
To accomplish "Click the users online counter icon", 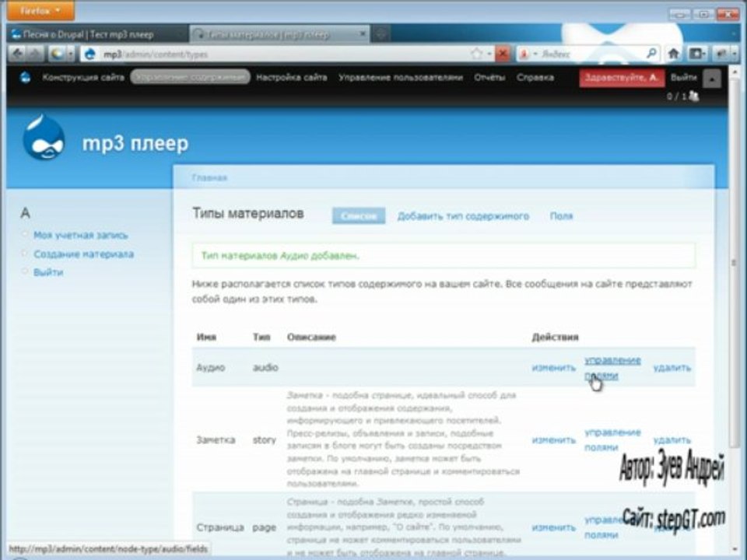I will coord(694,96).
